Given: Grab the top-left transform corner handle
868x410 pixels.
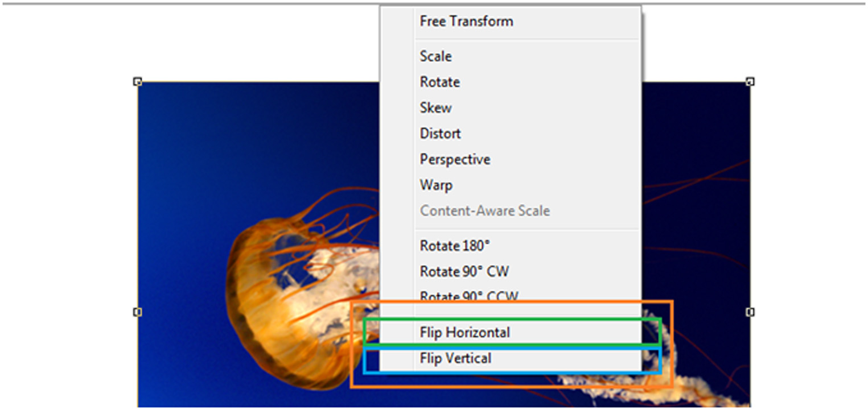Looking at the screenshot, I should click(137, 82).
